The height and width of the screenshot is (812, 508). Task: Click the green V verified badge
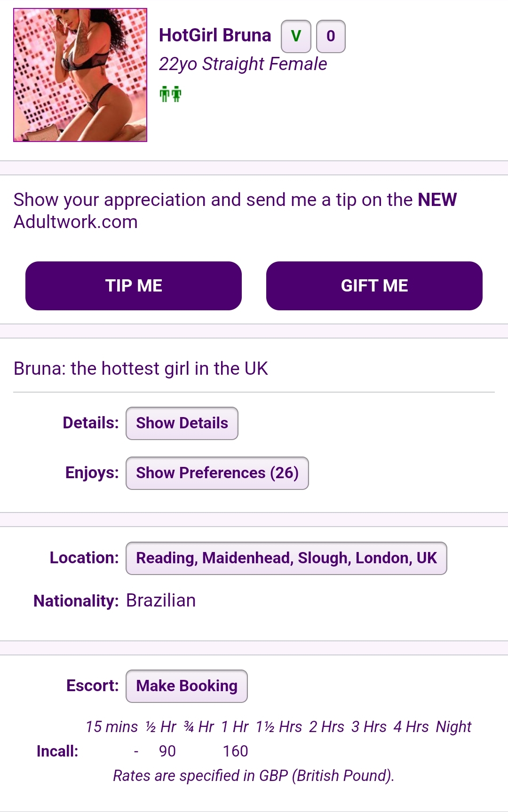pos(296,36)
